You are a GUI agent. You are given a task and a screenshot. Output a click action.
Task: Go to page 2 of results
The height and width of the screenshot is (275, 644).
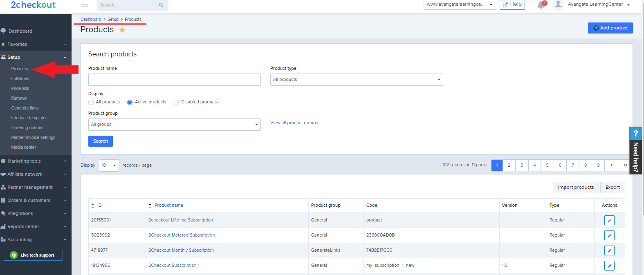tap(509, 165)
